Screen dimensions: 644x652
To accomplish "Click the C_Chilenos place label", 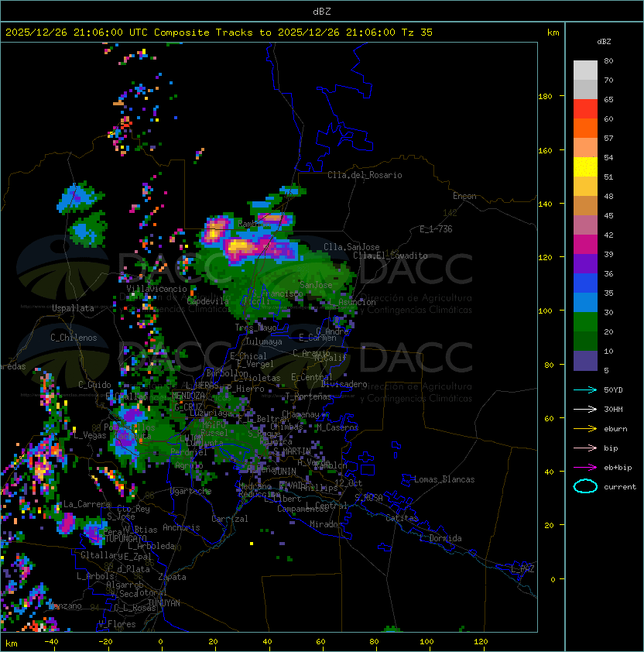I will click(x=74, y=338).
